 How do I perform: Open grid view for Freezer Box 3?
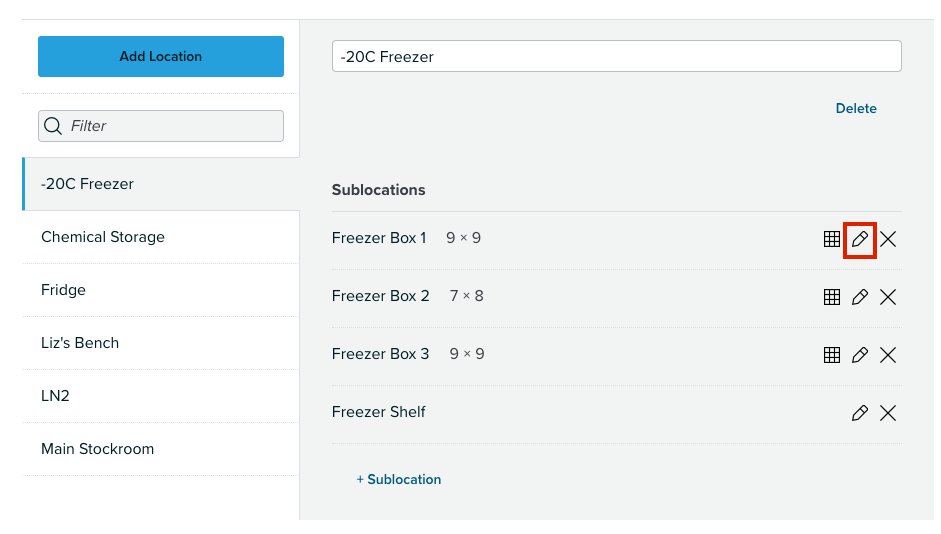coord(832,355)
